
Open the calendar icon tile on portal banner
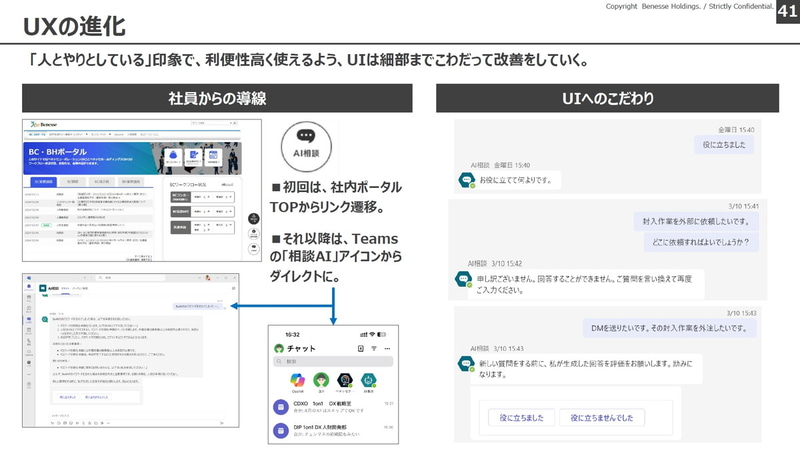(x=213, y=156)
